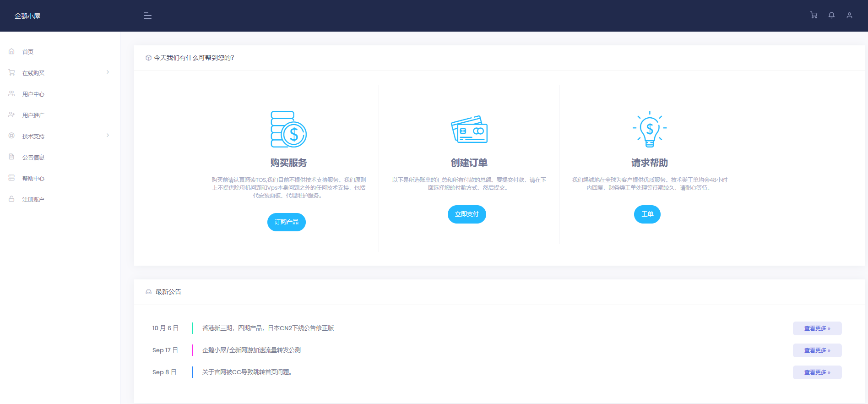Viewport: 868px width, 404px height.
Task: Go to 用户推广 in the sidebar
Action: coord(33,115)
